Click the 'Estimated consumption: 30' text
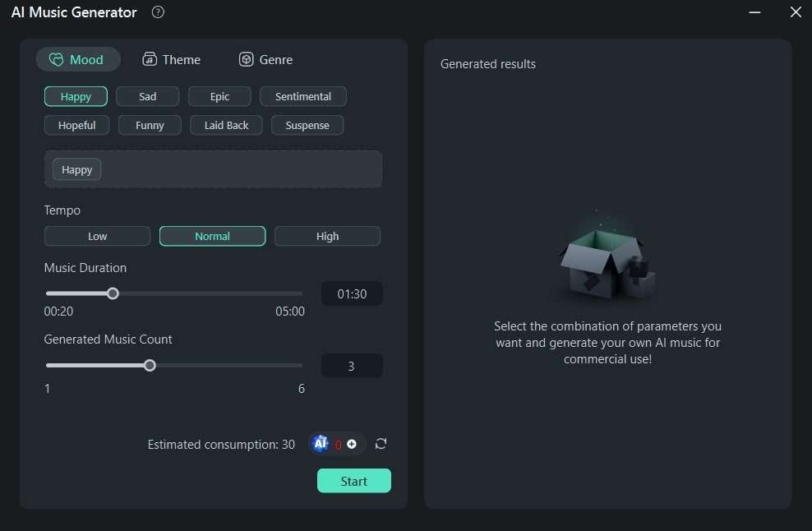The width and height of the screenshot is (812, 531). [x=221, y=445]
